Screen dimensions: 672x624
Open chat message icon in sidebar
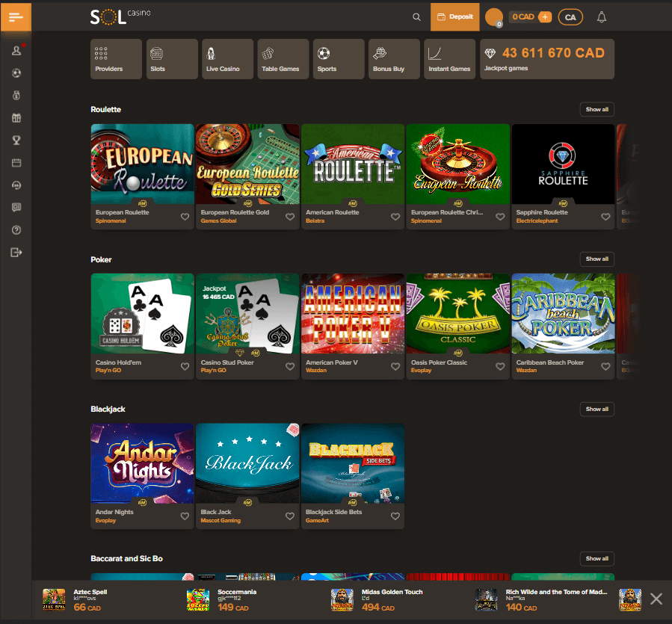pos(16,208)
